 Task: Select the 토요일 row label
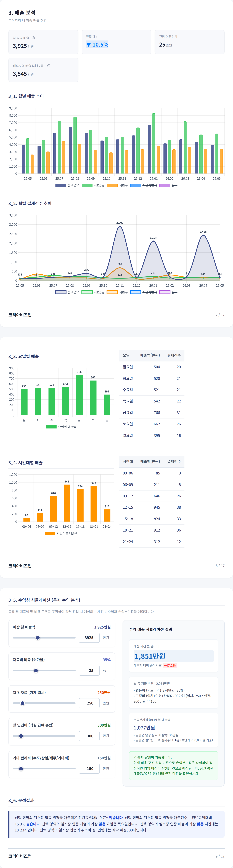128,424
